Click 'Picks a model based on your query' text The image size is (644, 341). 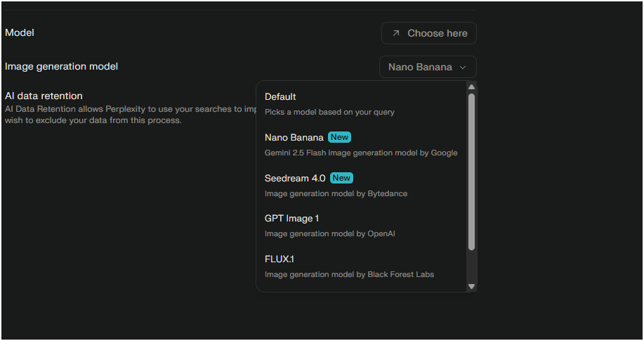click(329, 112)
